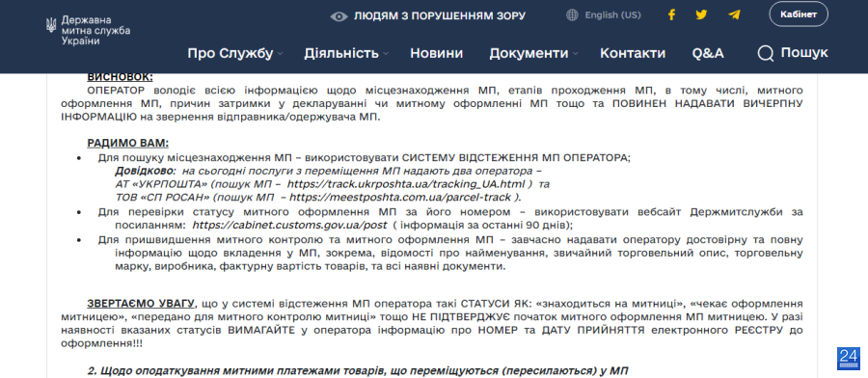Select the ЛЮДЯМ З ПОРУШЕННЯМ ЗОРУ link
The image size is (868, 378).
click(x=440, y=16)
